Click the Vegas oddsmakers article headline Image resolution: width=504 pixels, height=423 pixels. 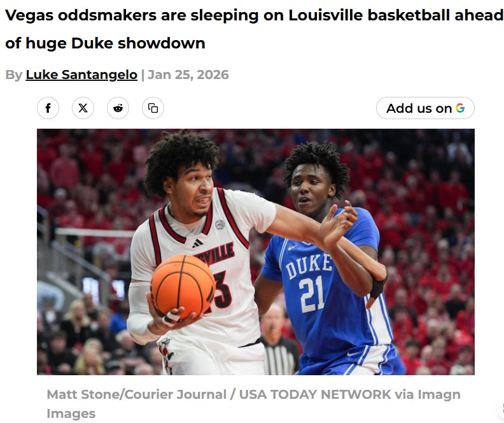[x=254, y=29]
